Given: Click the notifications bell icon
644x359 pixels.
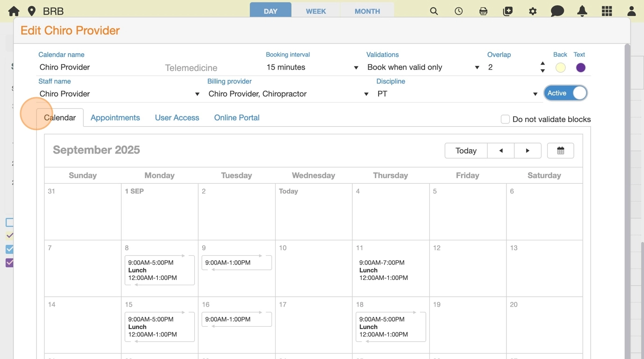Looking at the screenshot, I should 582,11.
